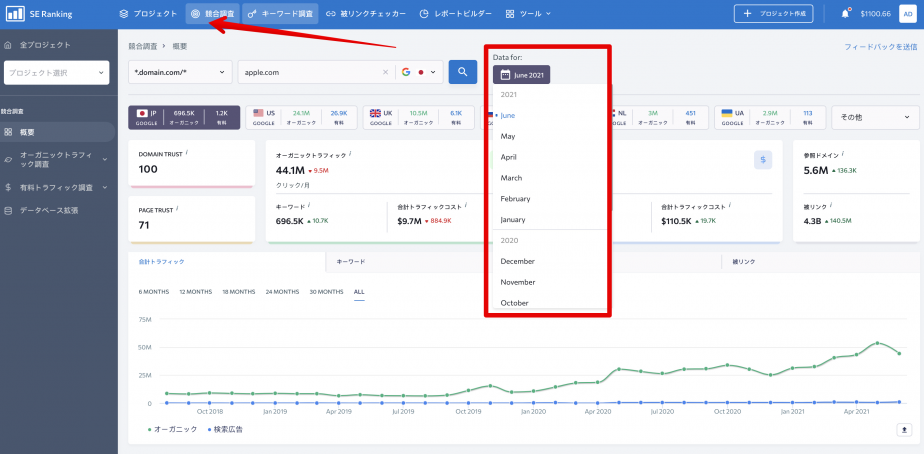Click the 競合調査 breadcrumb link
924x454 pixels.
143,47
